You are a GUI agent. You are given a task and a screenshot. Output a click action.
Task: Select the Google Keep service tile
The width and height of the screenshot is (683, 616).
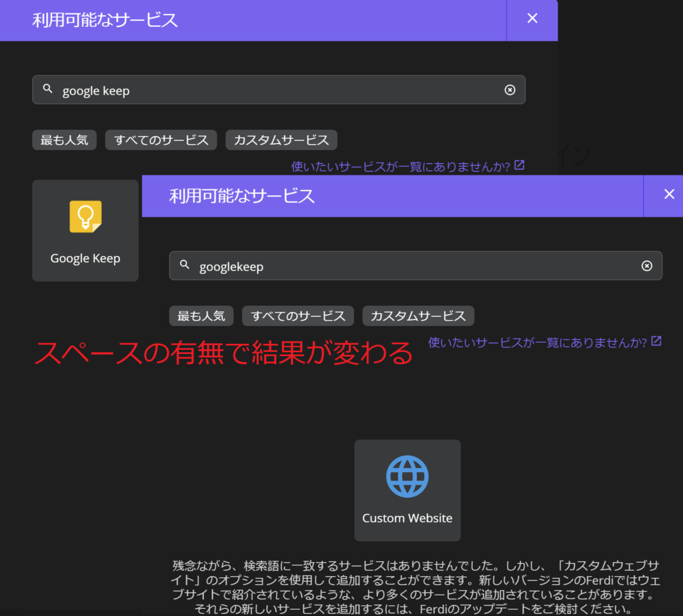click(x=85, y=230)
